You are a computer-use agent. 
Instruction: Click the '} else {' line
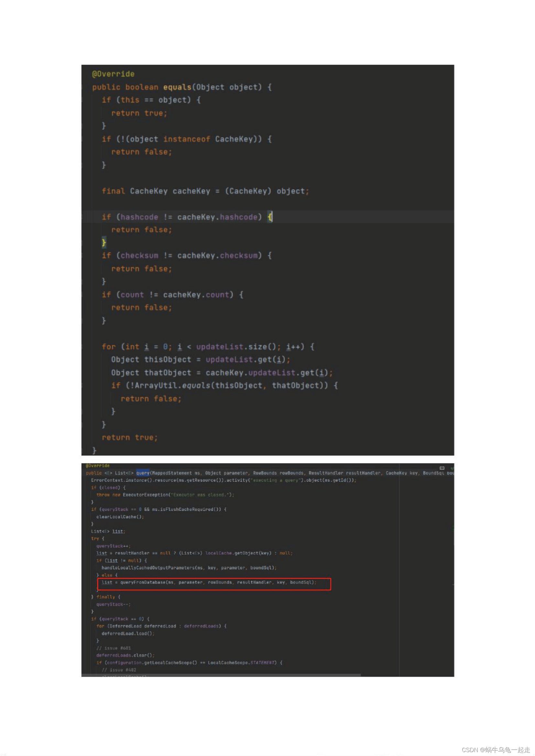pyautogui.click(x=107, y=575)
